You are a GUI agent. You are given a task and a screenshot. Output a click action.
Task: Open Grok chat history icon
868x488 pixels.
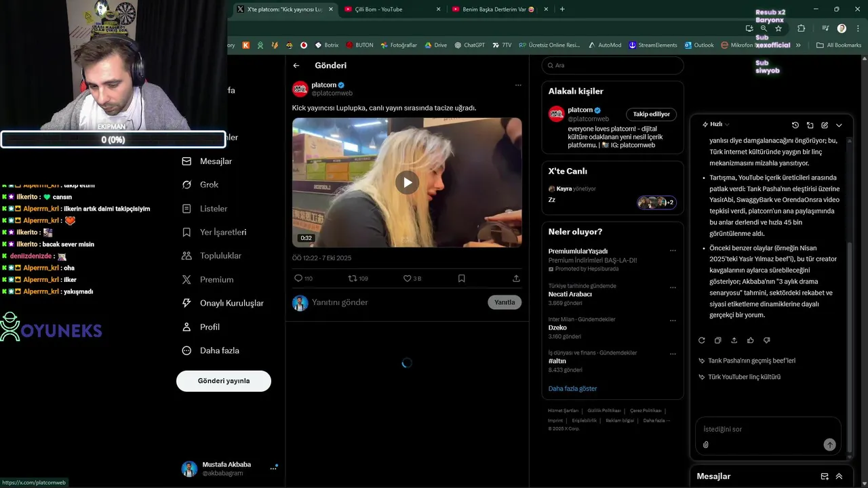click(795, 125)
